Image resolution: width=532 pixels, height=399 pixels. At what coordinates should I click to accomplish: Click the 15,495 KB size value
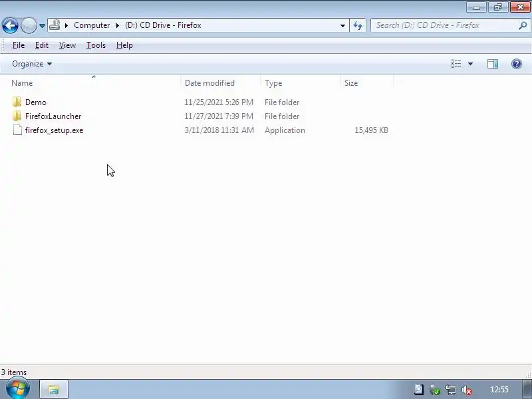pos(371,130)
